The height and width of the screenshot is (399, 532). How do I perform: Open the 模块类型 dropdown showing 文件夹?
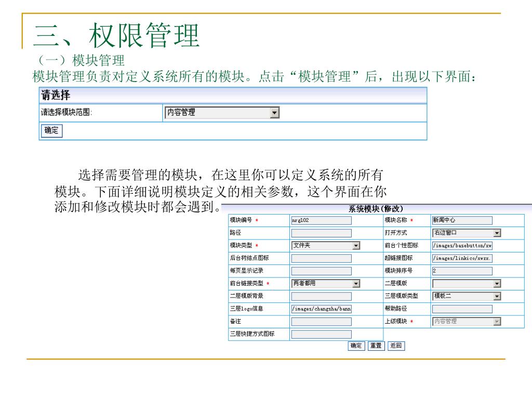326,246
